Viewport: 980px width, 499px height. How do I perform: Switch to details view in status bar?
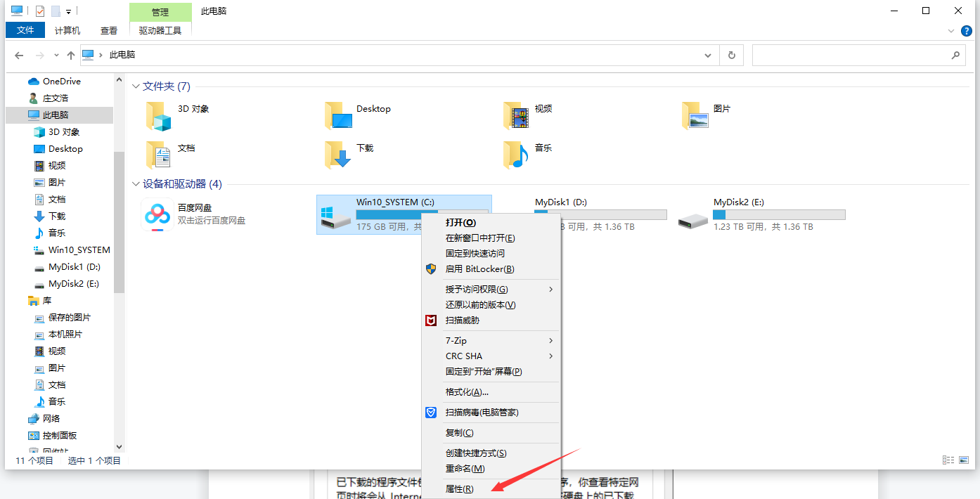(948, 460)
